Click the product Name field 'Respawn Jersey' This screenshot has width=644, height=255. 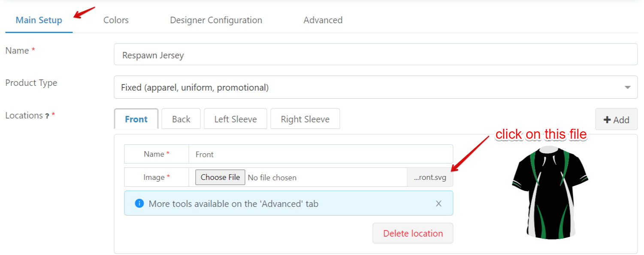point(375,55)
